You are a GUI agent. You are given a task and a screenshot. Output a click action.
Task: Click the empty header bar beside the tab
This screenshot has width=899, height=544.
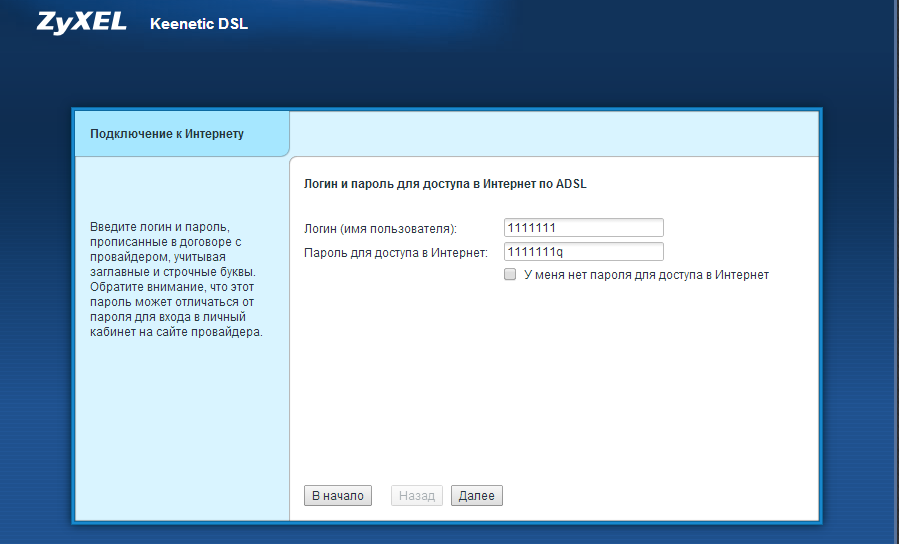555,134
